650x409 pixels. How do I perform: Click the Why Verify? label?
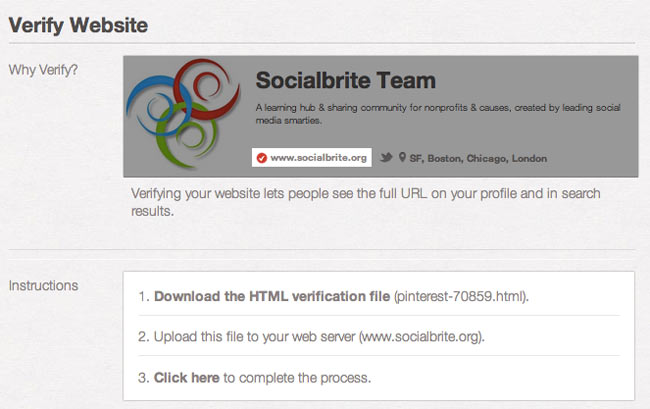[43, 70]
